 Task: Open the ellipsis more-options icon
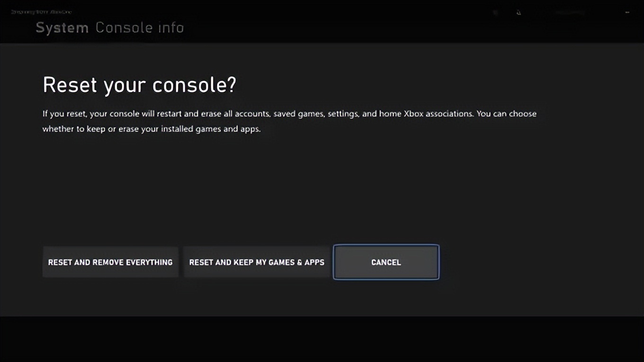pyautogui.click(x=627, y=12)
